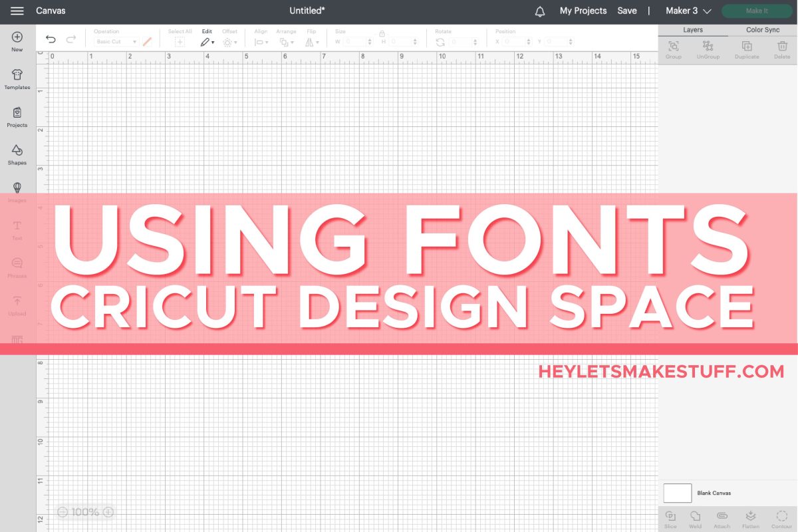This screenshot has height=532, width=798.
Task: Attach the selected layers
Action: (722, 519)
